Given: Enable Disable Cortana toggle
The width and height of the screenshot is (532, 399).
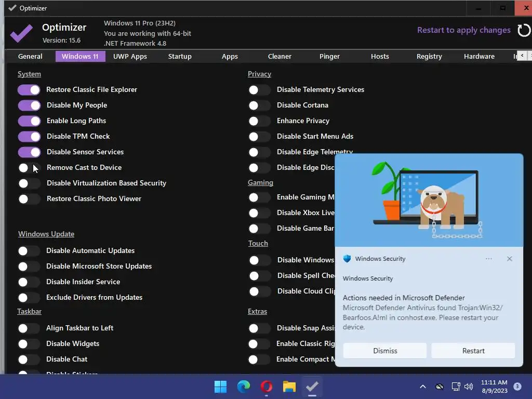Looking at the screenshot, I should click(260, 105).
